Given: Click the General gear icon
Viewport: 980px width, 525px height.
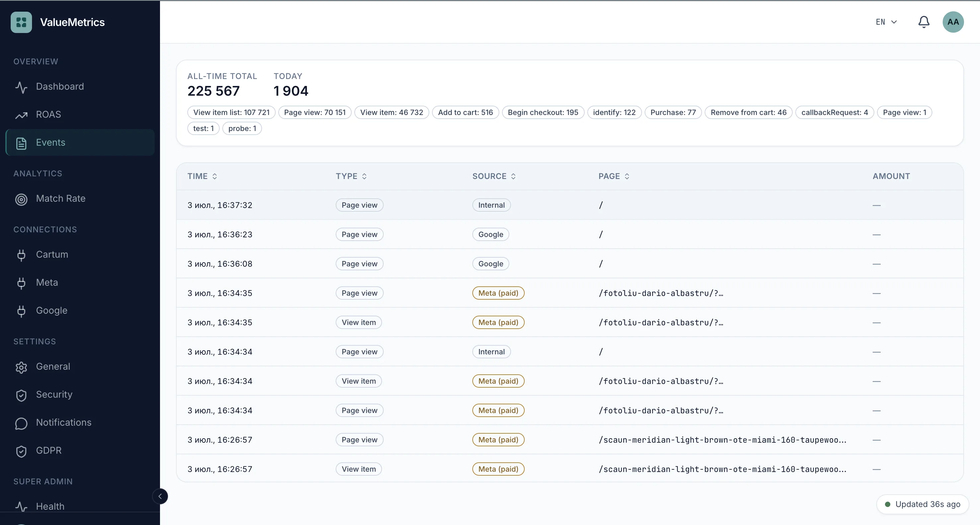Looking at the screenshot, I should coord(21,367).
